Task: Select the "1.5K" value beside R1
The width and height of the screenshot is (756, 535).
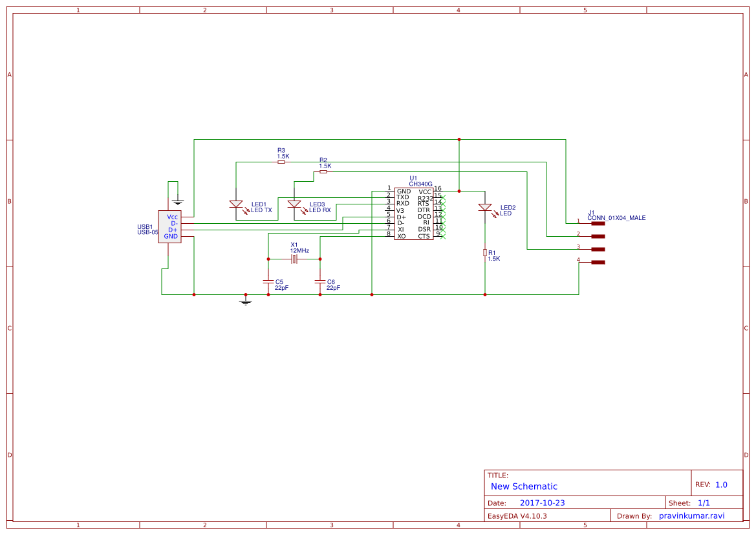Action: click(x=494, y=259)
